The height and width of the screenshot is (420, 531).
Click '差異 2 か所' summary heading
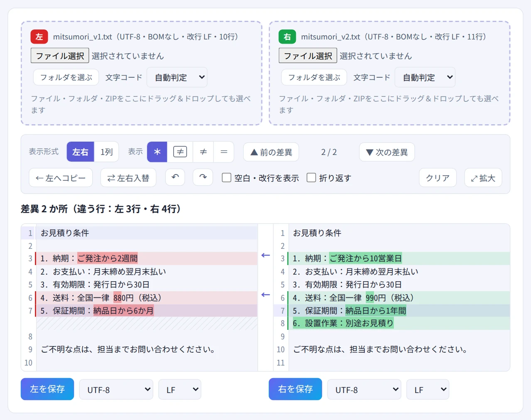(x=101, y=209)
